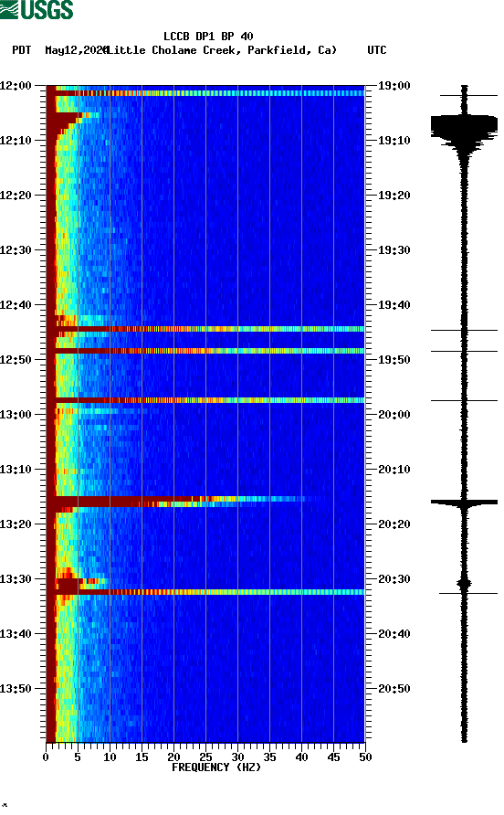This screenshot has width=504, height=815.
Task: Click the 12:20 PDT time label
Action: point(16,195)
